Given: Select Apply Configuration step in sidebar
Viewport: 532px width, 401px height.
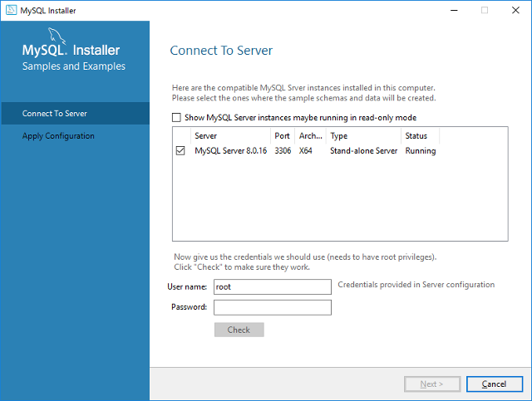Looking at the screenshot, I should [x=58, y=136].
